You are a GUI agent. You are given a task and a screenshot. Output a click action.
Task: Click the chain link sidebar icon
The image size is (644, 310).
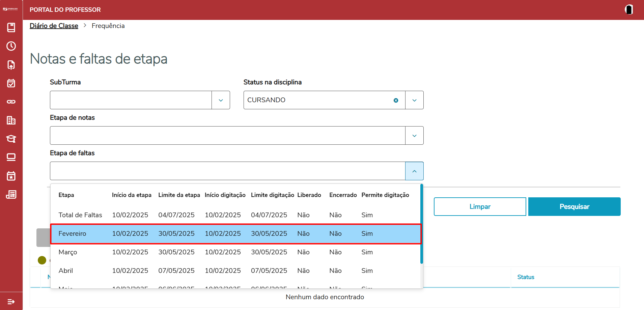(11, 102)
